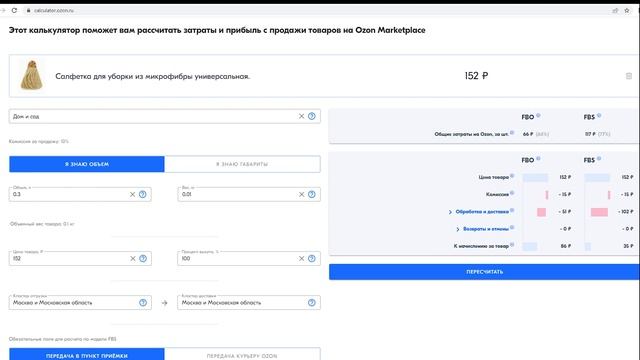
Task: Show help for the category field
Action: 312,116
